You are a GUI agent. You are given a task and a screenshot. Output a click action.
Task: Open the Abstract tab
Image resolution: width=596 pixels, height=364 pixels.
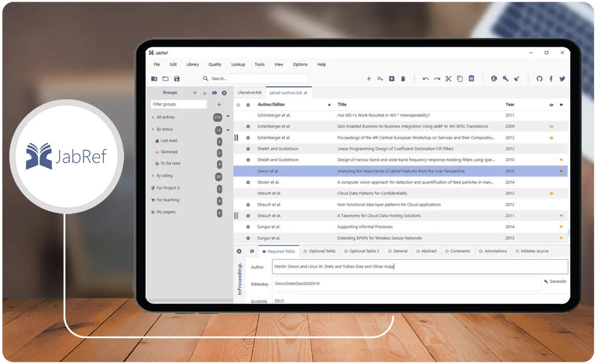pos(427,251)
